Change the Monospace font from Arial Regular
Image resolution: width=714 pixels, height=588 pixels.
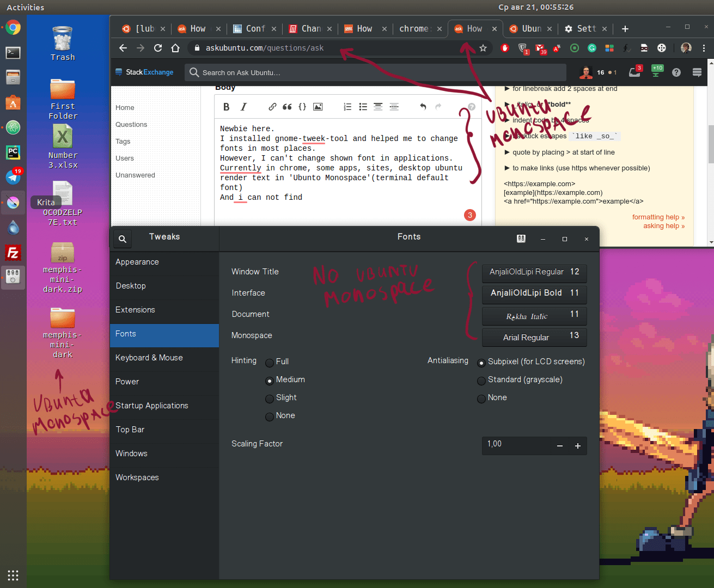click(534, 337)
